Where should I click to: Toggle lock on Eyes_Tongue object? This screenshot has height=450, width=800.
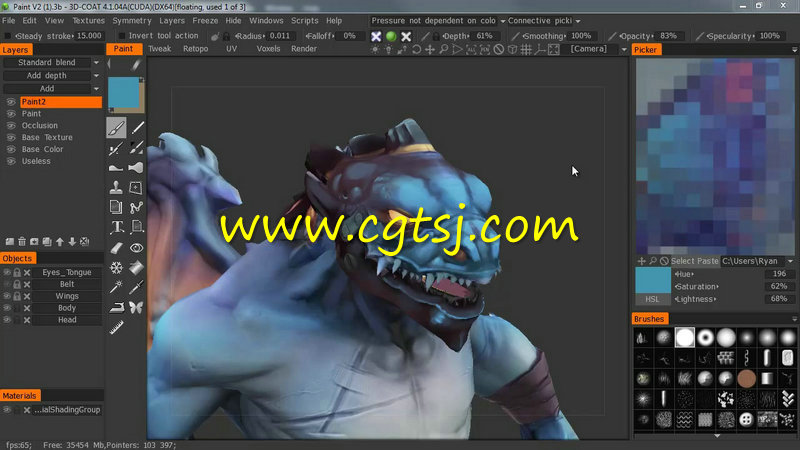[17, 272]
